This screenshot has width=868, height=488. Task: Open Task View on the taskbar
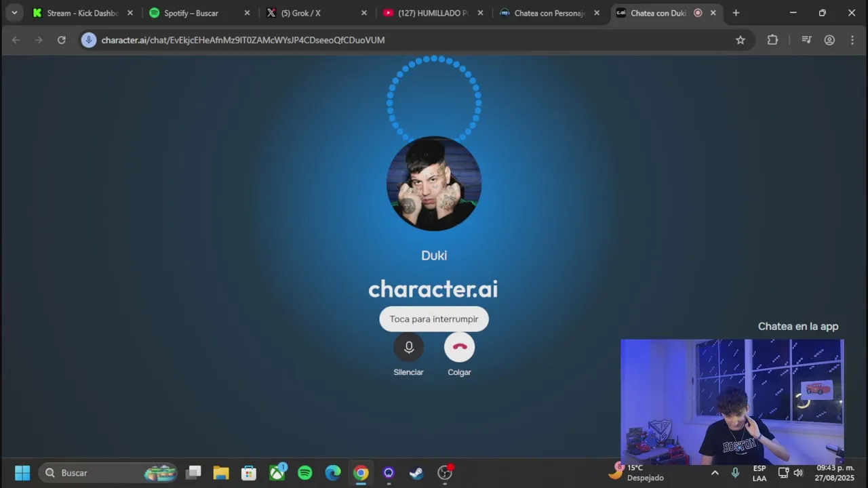[x=194, y=472]
